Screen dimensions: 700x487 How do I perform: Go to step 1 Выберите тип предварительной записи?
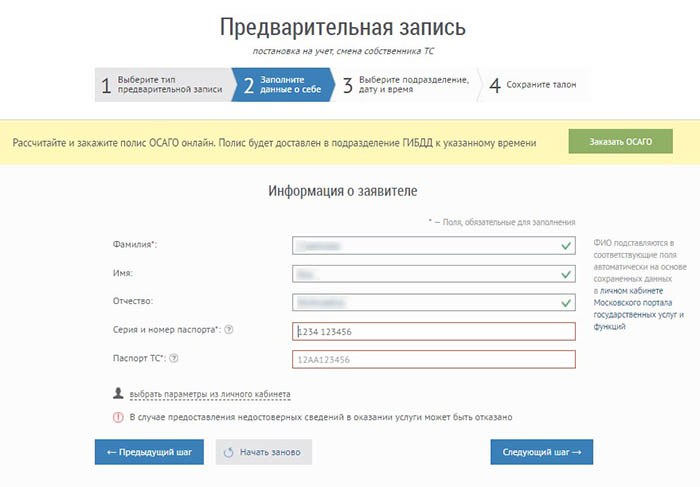(163, 85)
